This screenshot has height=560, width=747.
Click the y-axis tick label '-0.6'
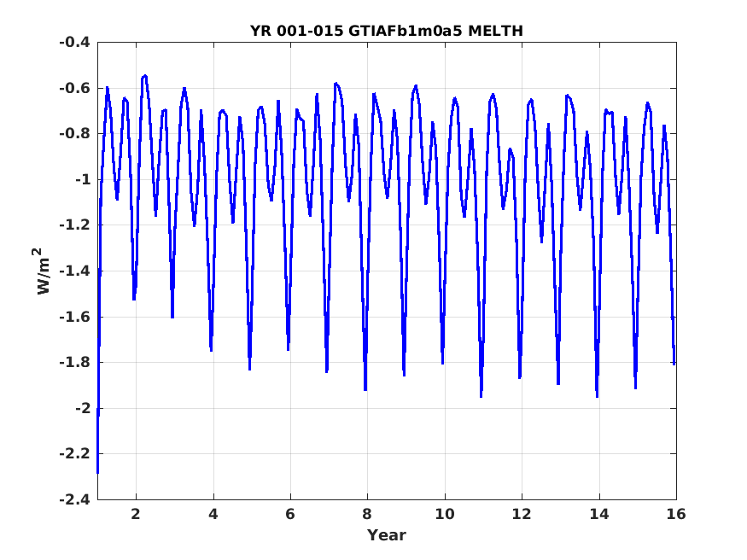pos(75,88)
